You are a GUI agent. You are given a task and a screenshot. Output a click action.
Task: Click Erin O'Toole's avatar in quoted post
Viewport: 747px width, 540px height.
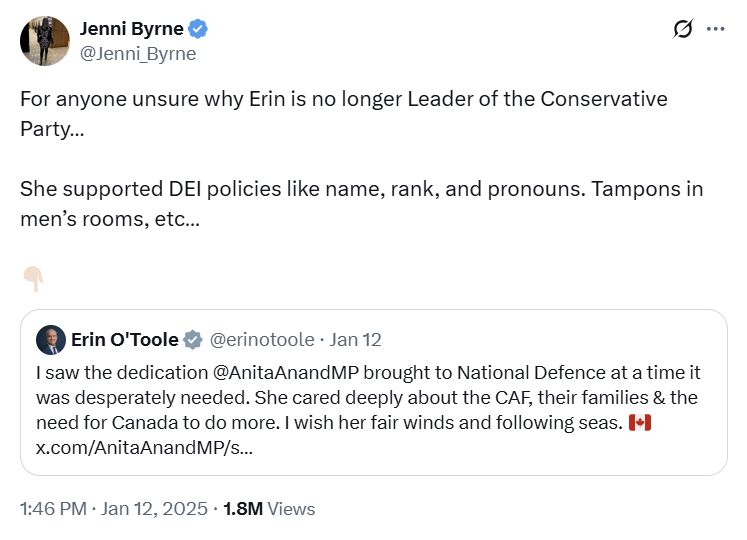click(50, 340)
